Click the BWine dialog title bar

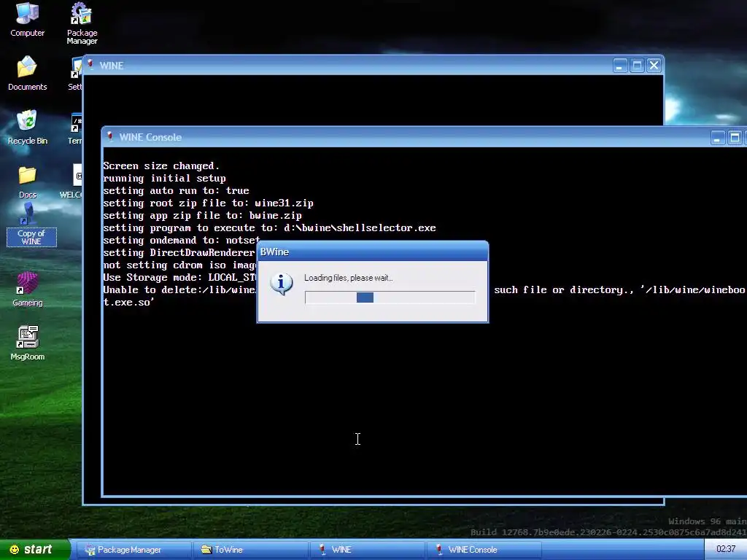pyautogui.click(x=373, y=252)
